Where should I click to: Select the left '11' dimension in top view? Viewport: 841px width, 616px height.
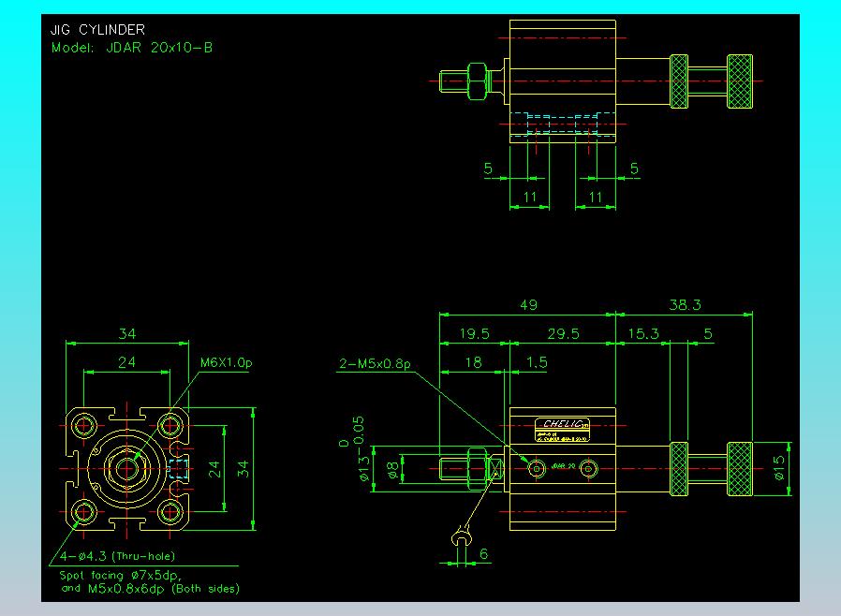pos(530,197)
